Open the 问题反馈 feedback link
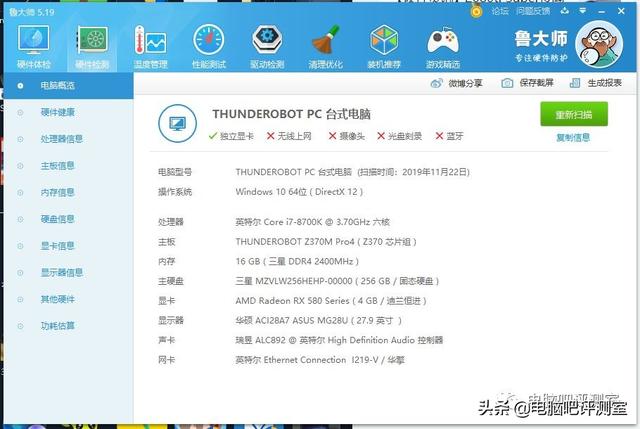 click(x=533, y=11)
